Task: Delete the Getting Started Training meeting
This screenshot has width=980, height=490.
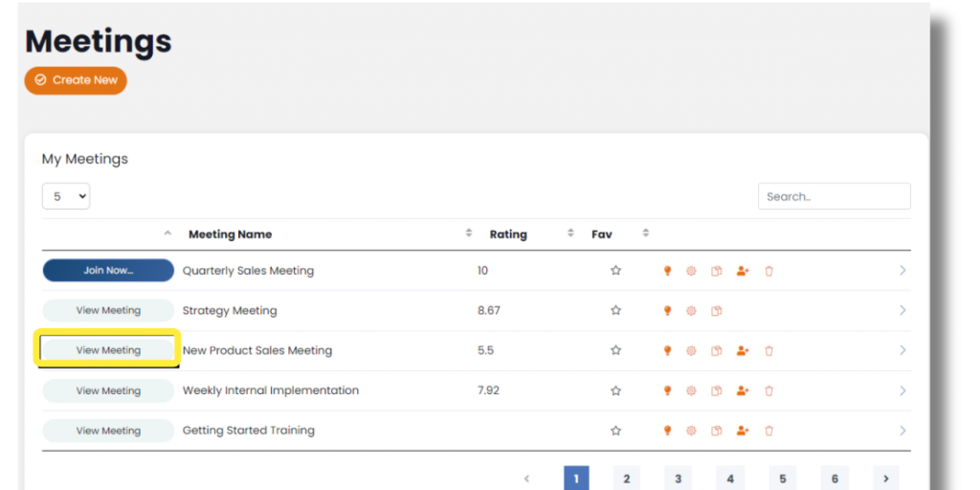Action: (x=768, y=432)
